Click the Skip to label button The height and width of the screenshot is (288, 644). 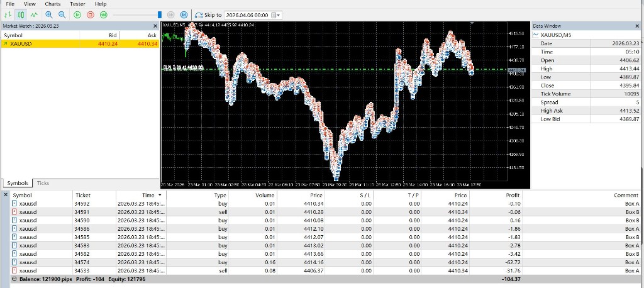[213, 15]
